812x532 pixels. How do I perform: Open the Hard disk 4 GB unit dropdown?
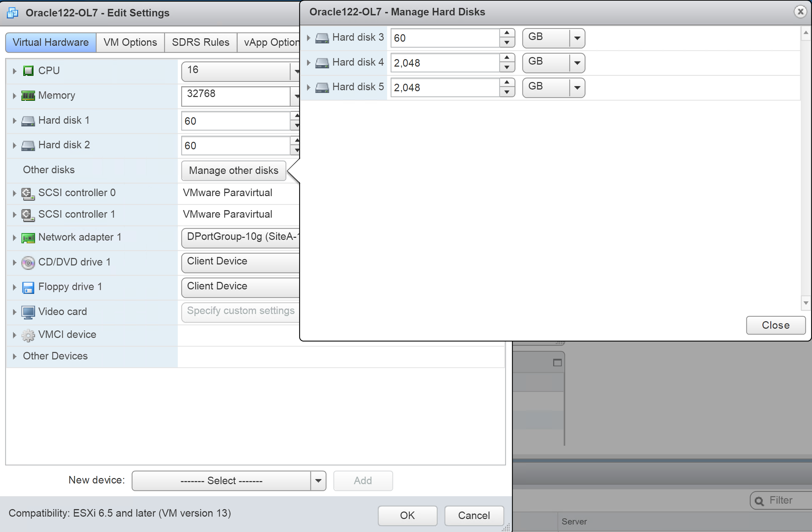(x=577, y=63)
